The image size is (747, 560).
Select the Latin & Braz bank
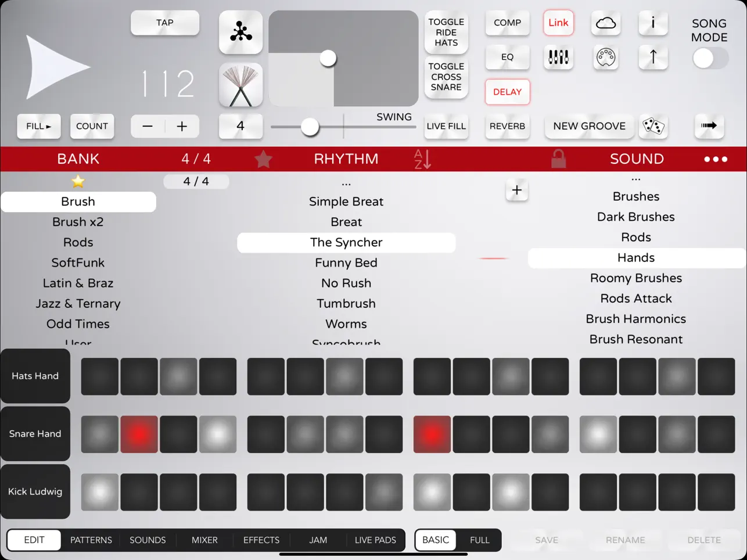pyautogui.click(x=78, y=283)
